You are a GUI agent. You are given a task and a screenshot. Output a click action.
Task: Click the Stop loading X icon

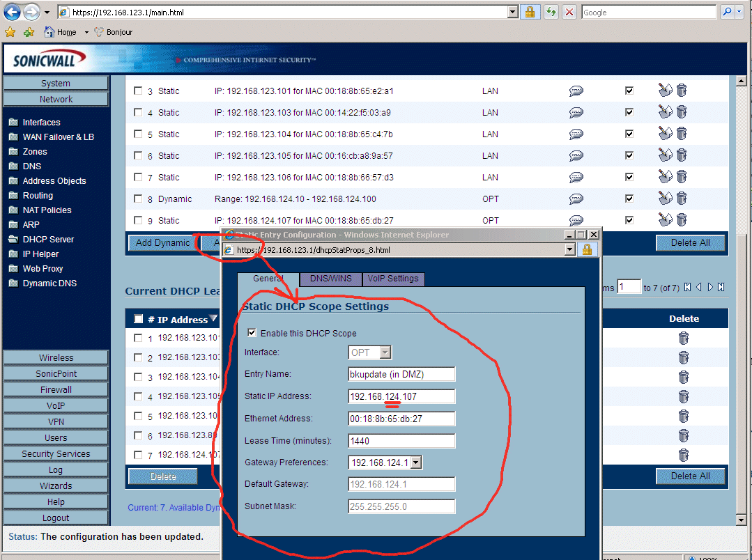[569, 12]
